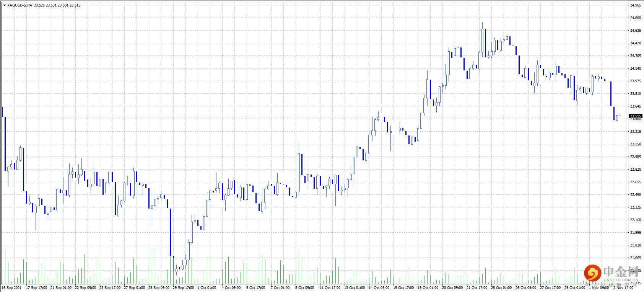The image size is (644, 292).
Task: Click the 27 Oct 17:00 time label
Action: tap(550, 288)
